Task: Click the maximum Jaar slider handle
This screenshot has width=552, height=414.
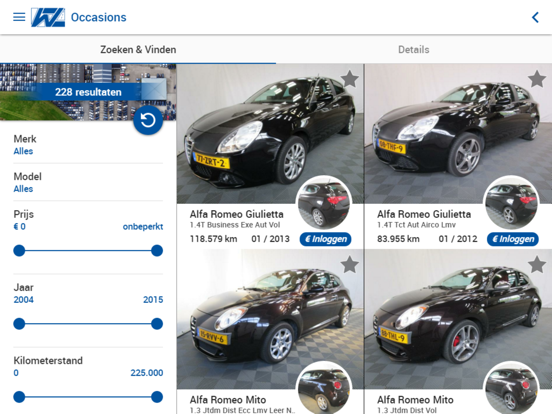Action: pyautogui.click(x=157, y=324)
